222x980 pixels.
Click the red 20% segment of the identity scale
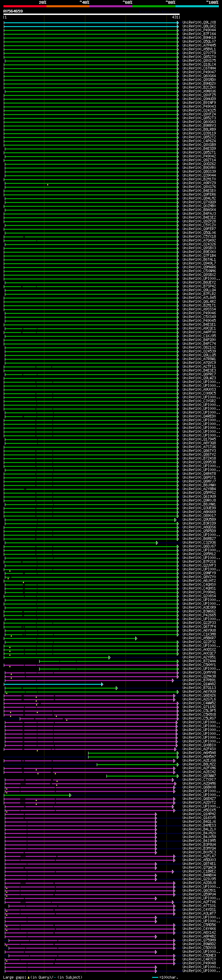pos(25,6)
